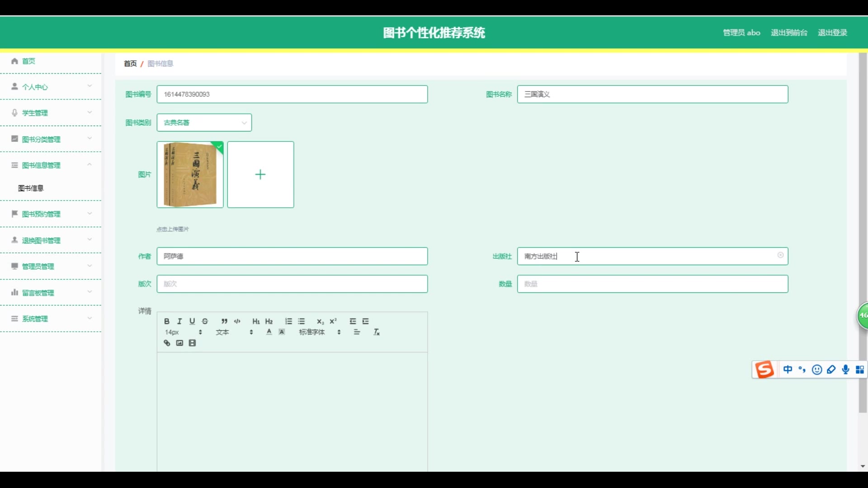Apply ordered list formatting

pyautogui.click(x=288, y=321)
